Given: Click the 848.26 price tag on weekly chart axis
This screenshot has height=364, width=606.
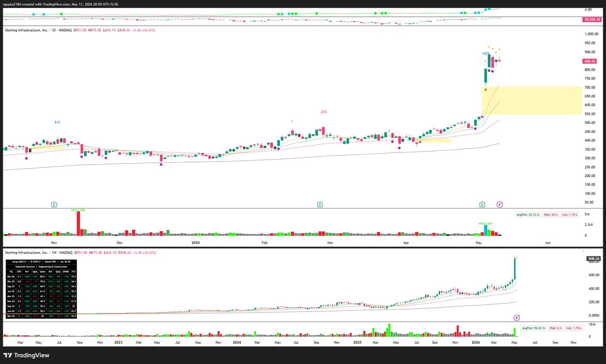Looking at the screenshot, I should click(593, 258).
